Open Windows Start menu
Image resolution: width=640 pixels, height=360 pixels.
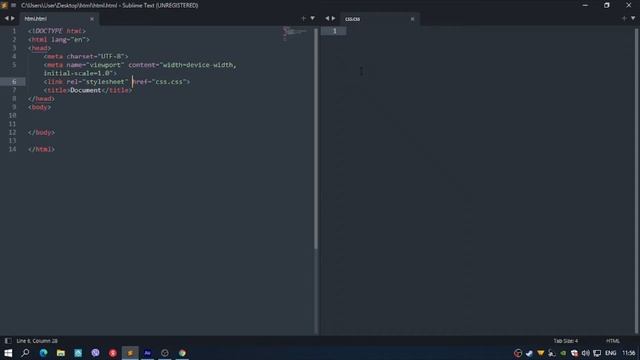pos(8,353)
